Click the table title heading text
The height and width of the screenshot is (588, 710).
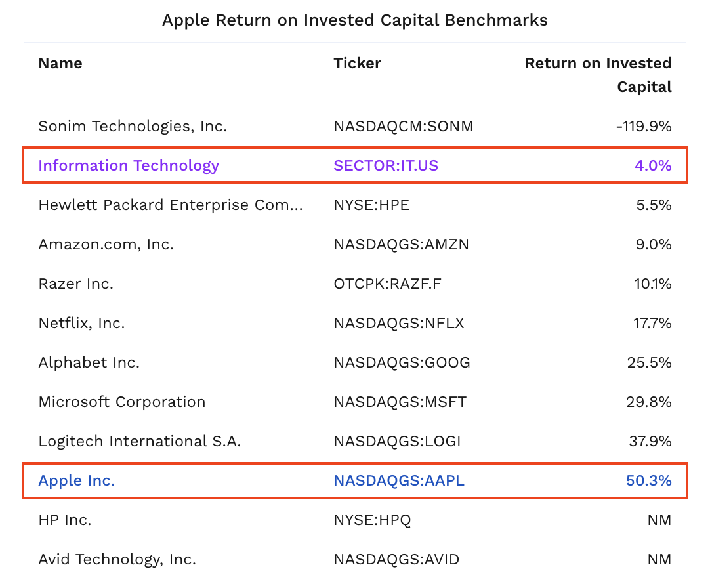tap(355, 20)
